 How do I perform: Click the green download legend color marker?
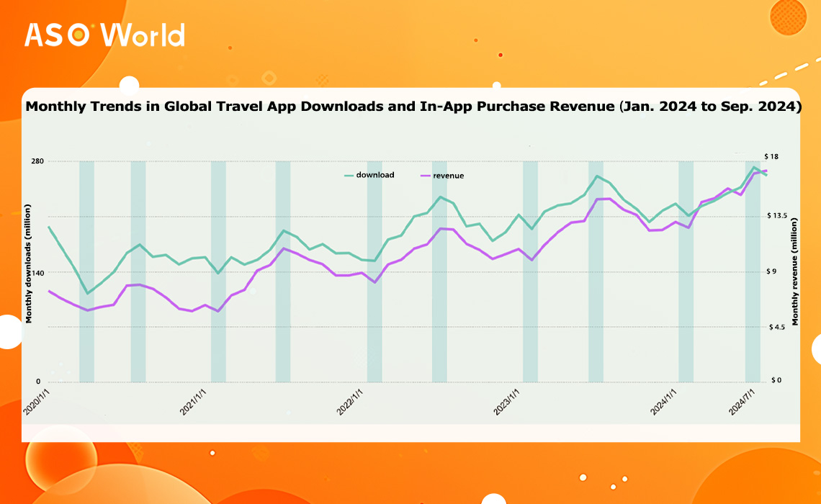coord(349,176)
